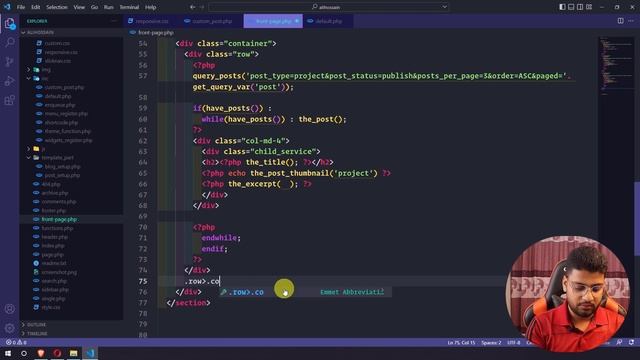
Task: Open the Run and Debug view
Action: pos(9,81)
